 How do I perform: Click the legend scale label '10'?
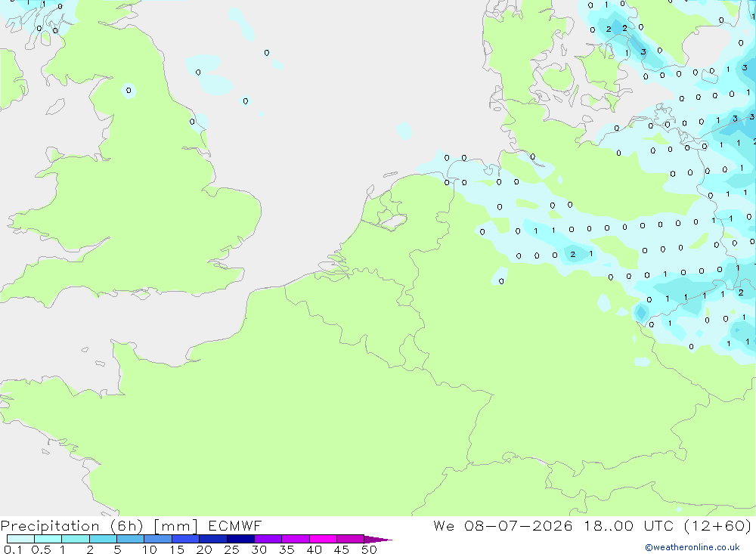[x=149, y=549]
